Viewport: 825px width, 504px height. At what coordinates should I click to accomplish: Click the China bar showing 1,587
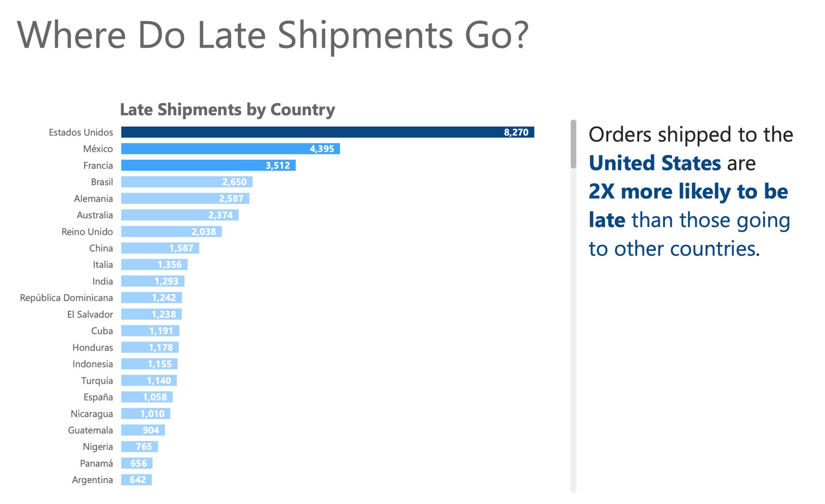pyautogui.click(x=160, y=248)
